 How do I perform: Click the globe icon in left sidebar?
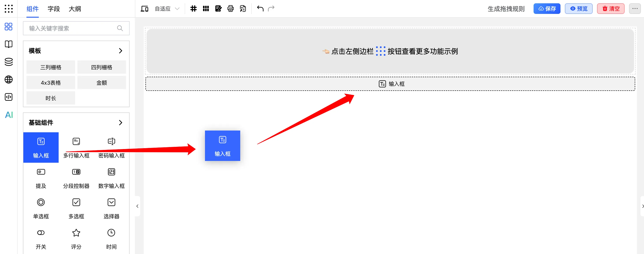tap(9, 80)
